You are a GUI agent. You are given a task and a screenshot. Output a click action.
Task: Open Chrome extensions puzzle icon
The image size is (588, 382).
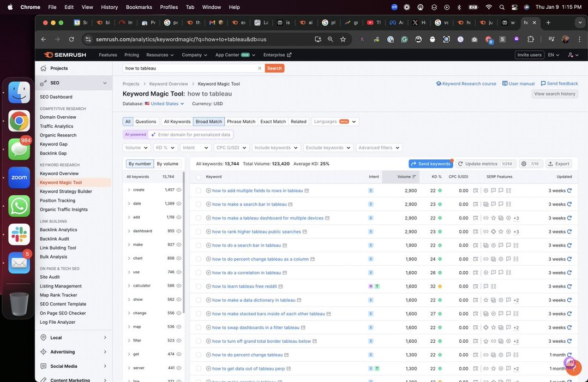530,39
